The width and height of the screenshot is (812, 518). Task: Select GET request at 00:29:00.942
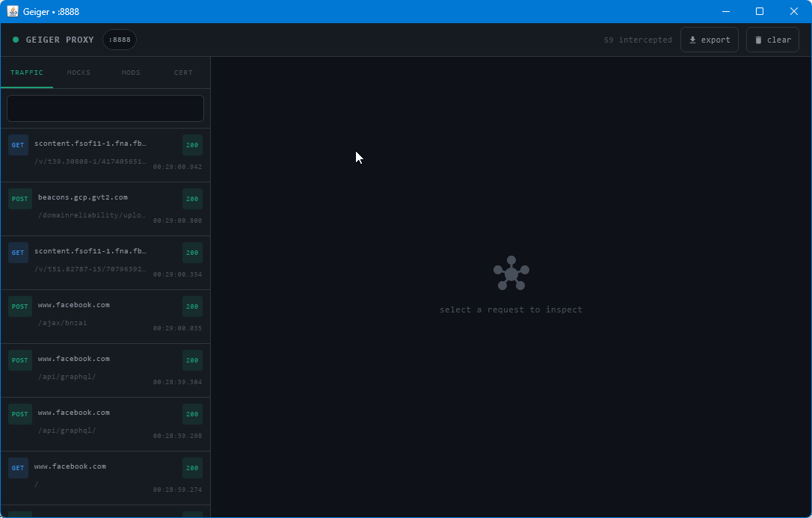(x=105, y=155)
